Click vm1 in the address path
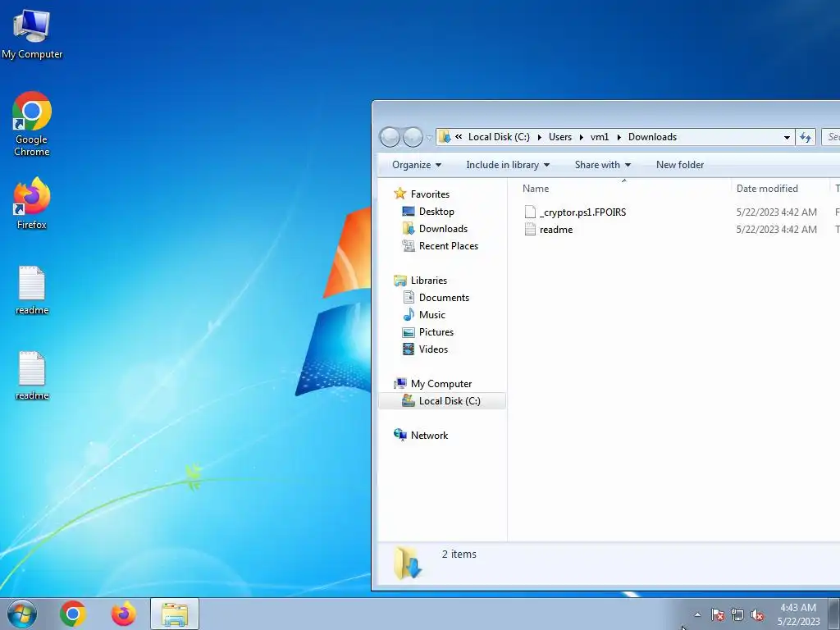This screenshot has width=840, height=630. pyautogui.click(x=600, y=137)
